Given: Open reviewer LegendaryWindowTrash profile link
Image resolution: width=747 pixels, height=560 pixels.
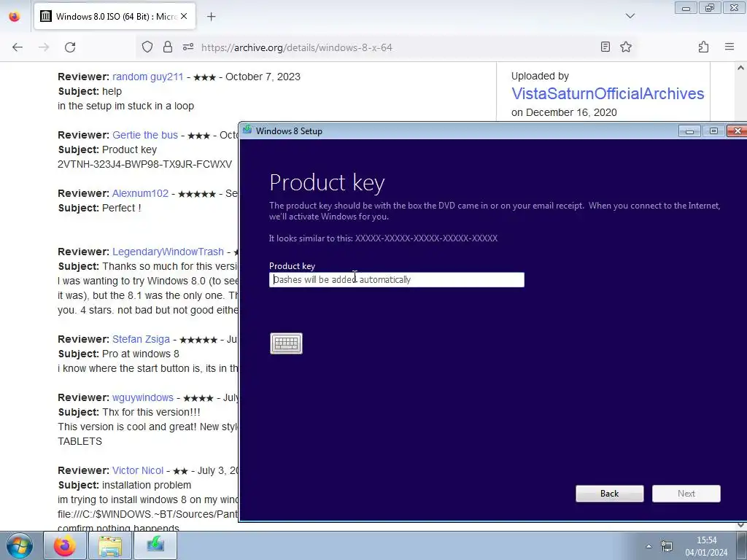Looking at the screenshot, I should 168,252.
